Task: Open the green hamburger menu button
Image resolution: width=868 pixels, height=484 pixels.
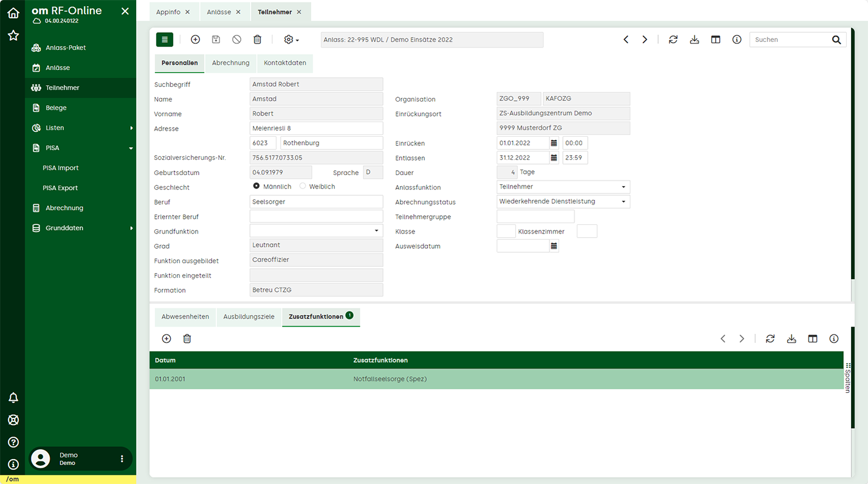Action: [165, 40]
